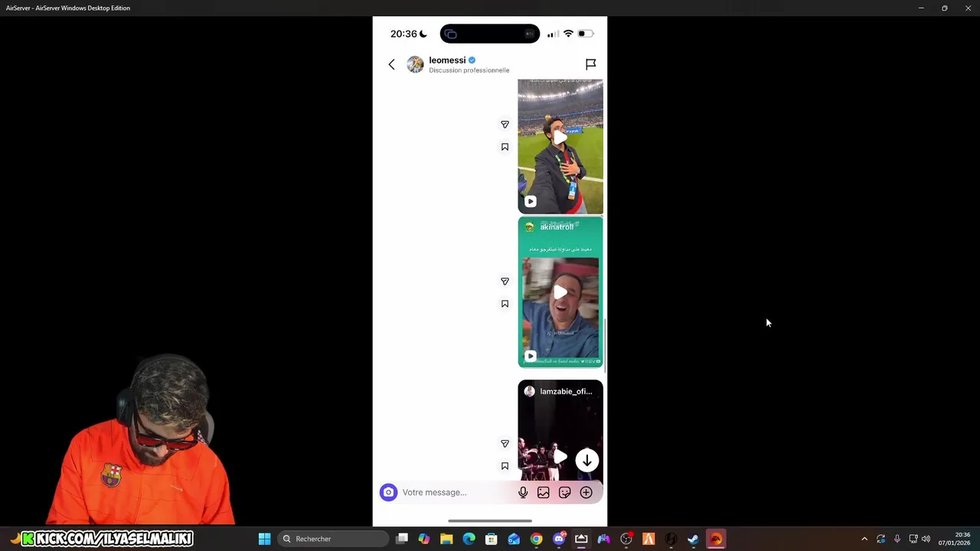
Task: Open network settings tray icon
Action: pos(913,539)
